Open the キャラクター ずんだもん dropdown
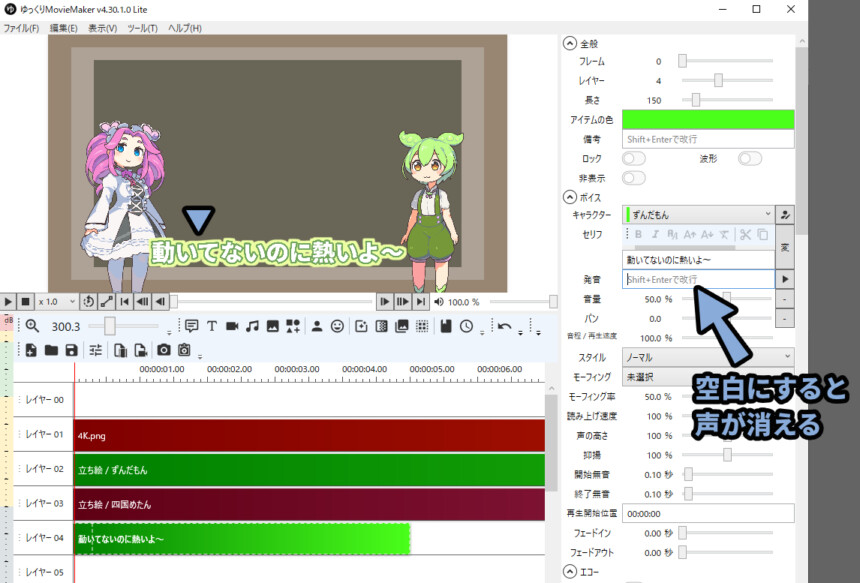Image resolution: width=860 pixels, height=583 pixels. pos(699,214)
